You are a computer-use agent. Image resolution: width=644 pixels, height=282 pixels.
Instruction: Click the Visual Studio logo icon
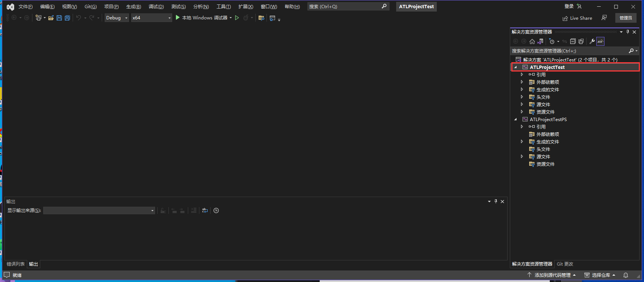pyautogui.click(x=10, y=7)
